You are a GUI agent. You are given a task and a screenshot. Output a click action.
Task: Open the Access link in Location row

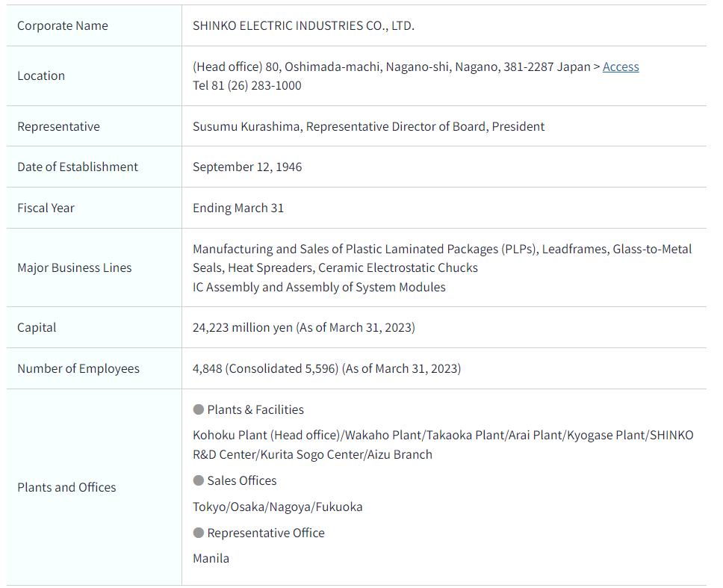(x=620, y=67)
